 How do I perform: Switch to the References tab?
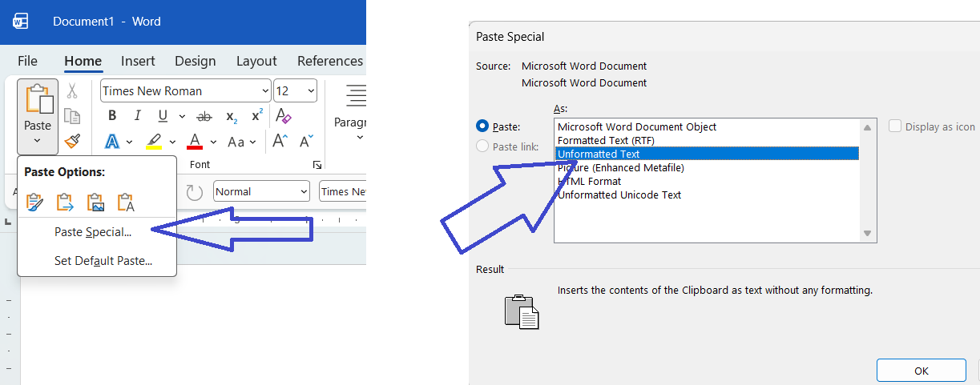[x=330, y=61]
